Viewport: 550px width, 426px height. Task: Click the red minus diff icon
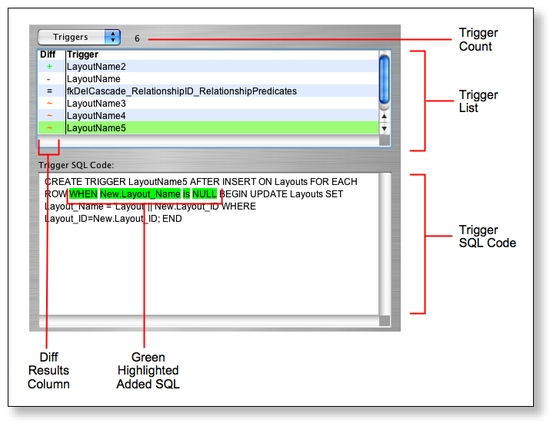(49, 79)
